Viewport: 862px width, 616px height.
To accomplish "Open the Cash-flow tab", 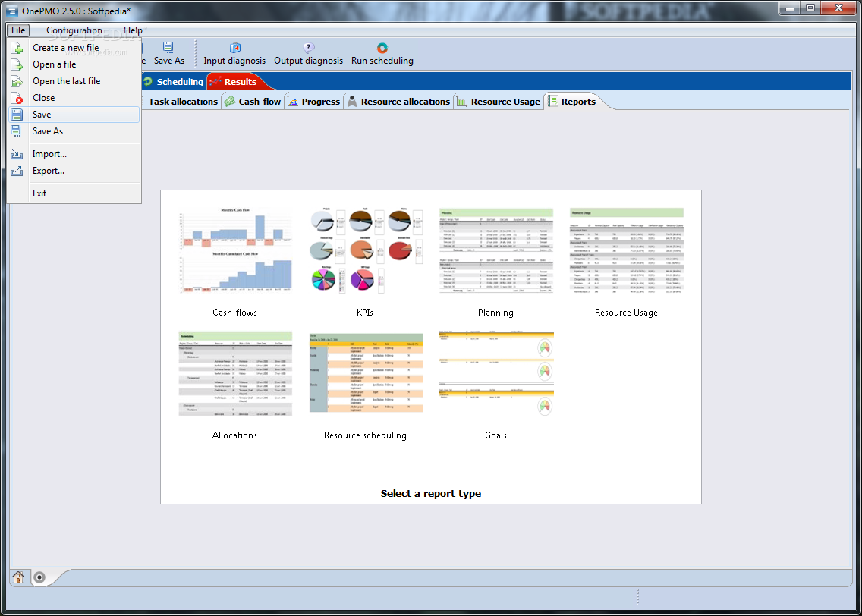I will (x=253, y=102).
